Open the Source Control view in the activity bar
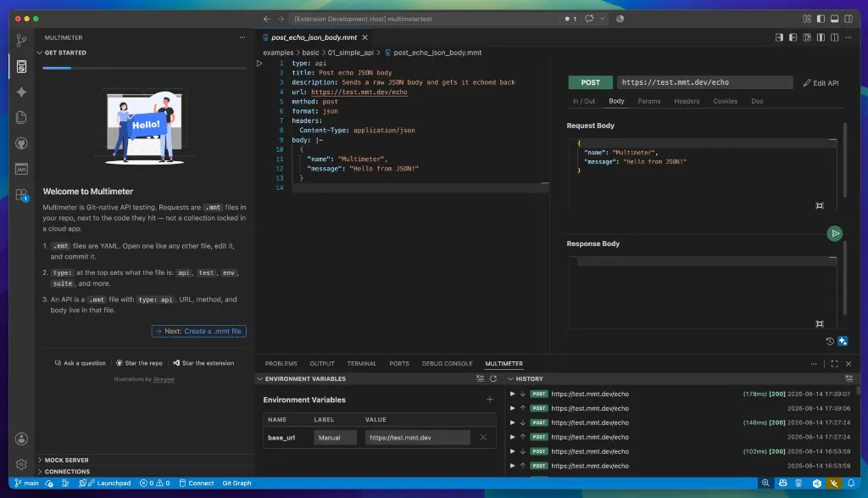868x498 pixels. click(x=21, y=41)
